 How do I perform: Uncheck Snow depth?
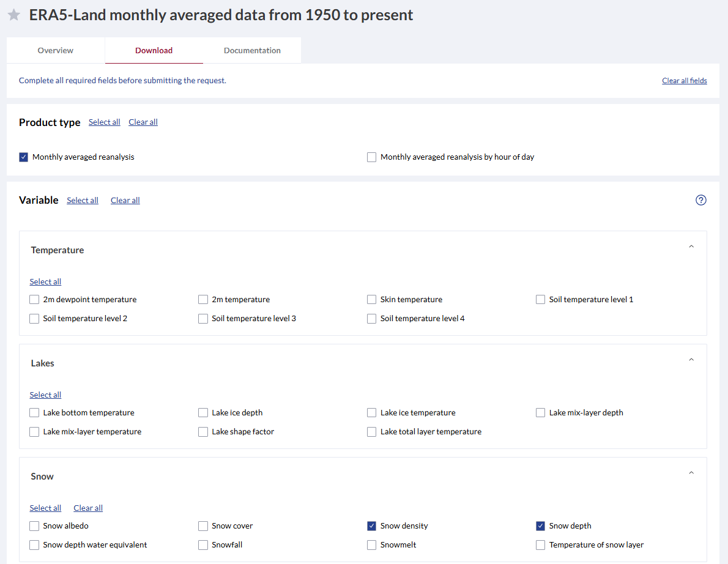click(540, 526)
